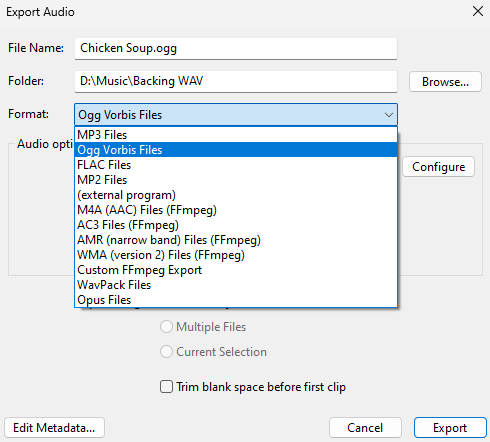
Task: Open Edit Metadata dialog
Action: pos(54,428)
